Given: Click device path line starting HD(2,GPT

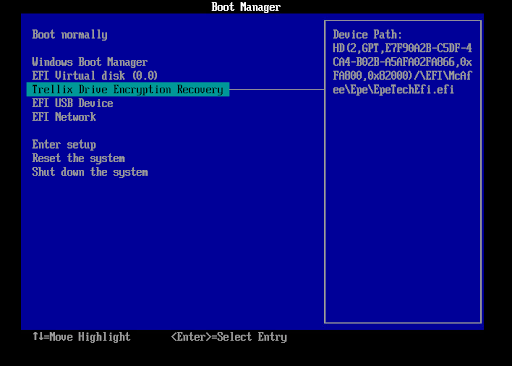Looking at the screenshot, I should point(402,48).
